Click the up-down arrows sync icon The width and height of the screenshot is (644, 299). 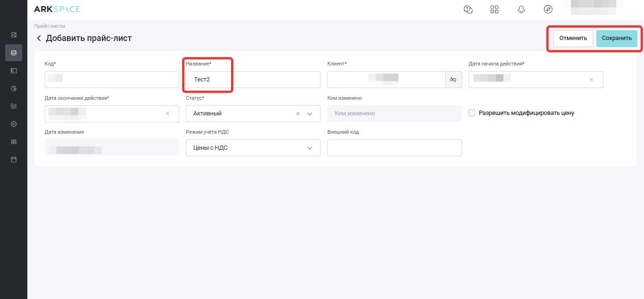click(x=548, y=9)
